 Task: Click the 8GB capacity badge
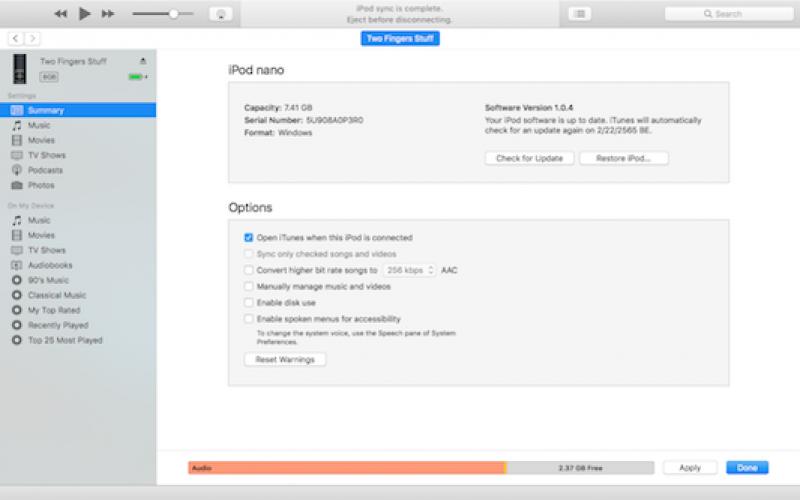pos(49,77)
